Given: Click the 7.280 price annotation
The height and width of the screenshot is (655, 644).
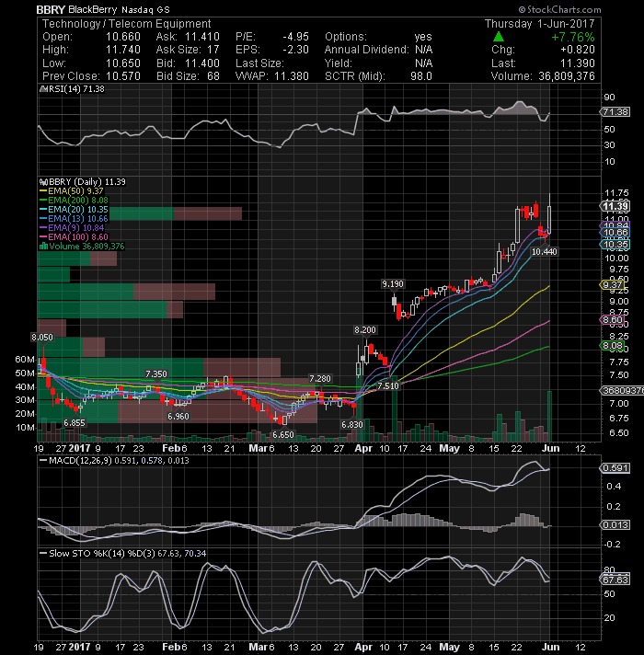Looking at the screenshot, I should [x=320, y=378].
